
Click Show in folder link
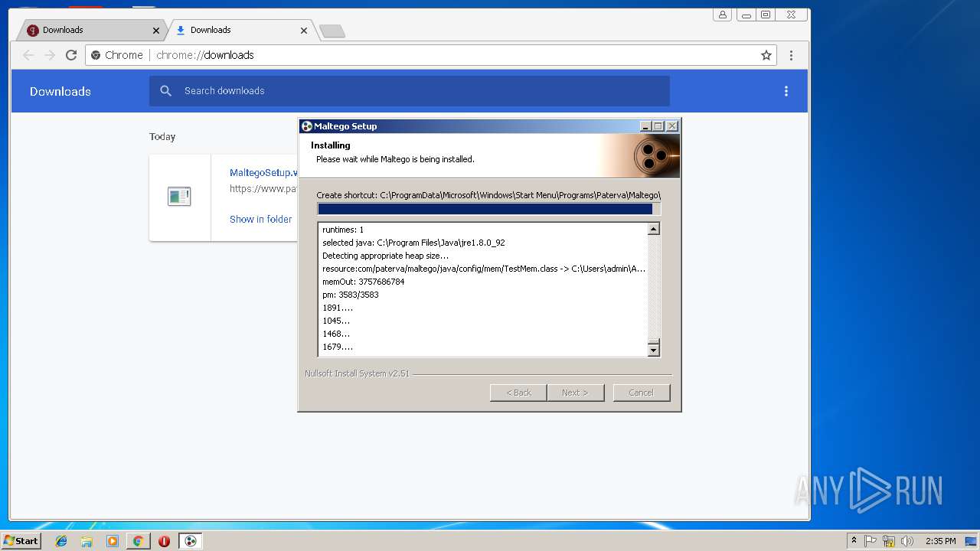261,219
